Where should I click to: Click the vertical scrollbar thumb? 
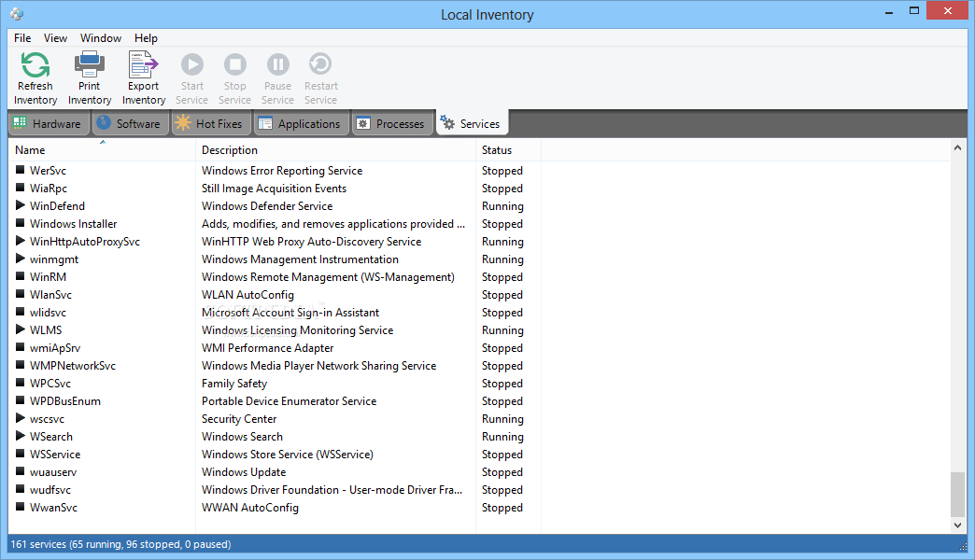click(x=957, y=494)
